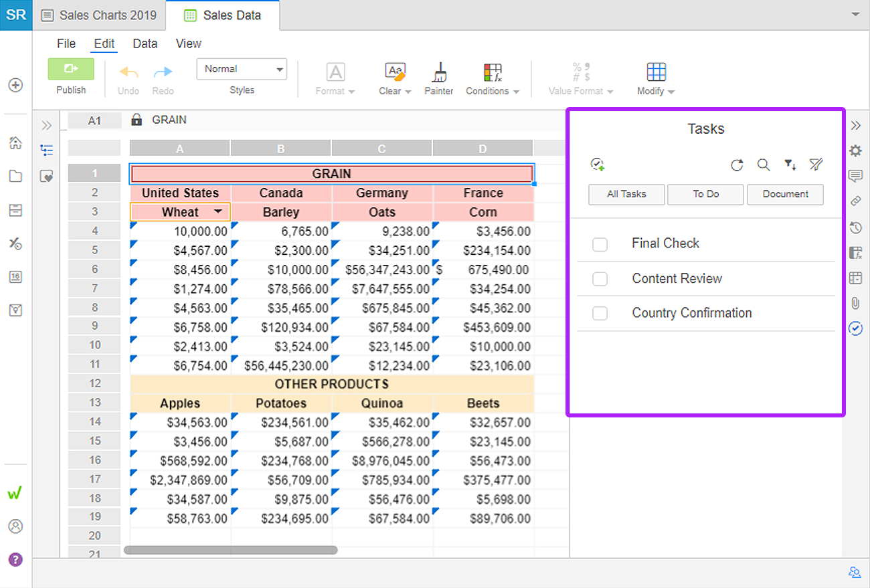Viewport: 870px width, 588px height.
Task: Select cell C6 with $56,347,243.00
Action: pyautogui.click(x=382, y=270)
